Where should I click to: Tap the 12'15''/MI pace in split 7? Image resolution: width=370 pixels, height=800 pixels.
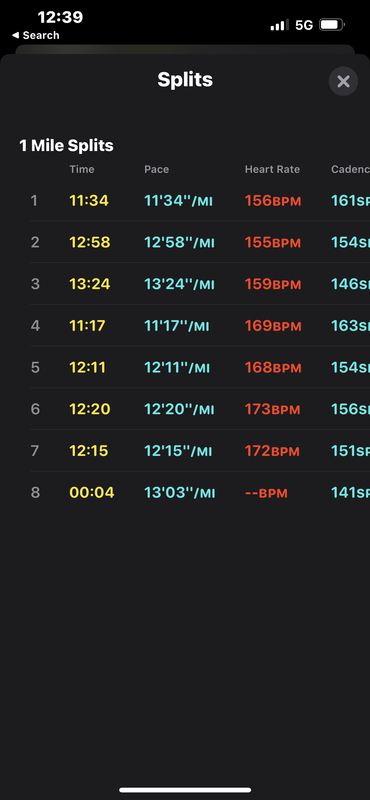click(178, 451)
